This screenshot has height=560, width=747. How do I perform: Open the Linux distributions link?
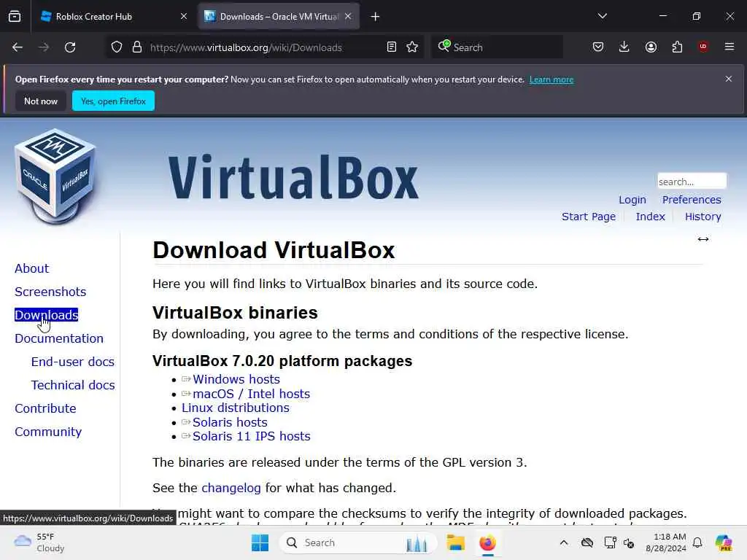[x=236, y=408]
